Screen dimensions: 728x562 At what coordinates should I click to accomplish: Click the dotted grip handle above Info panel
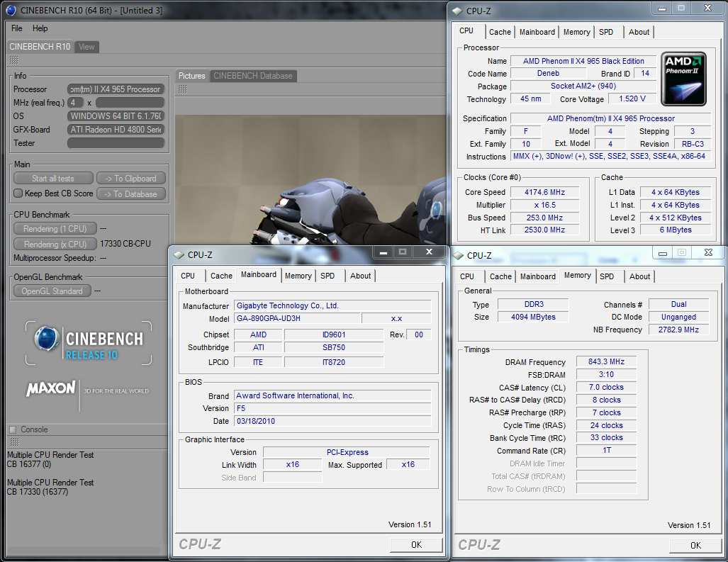click(14, 61)
